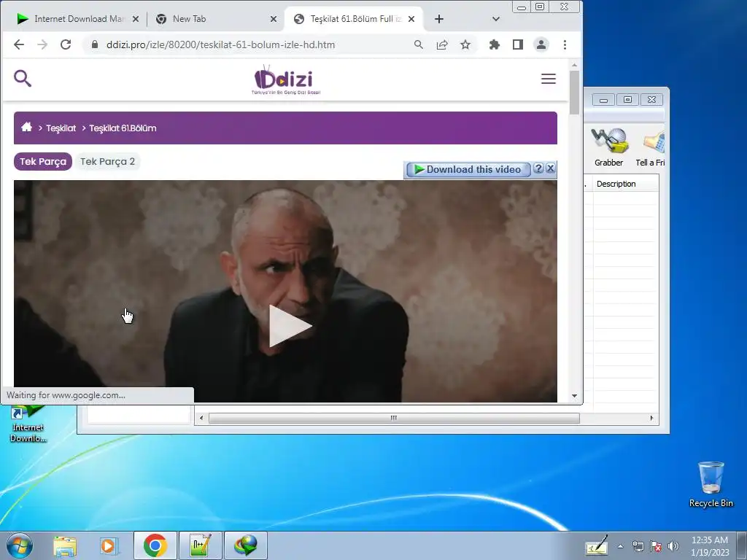The height and width of the screenshot is (560, 747).
Task: Click the page vertical scrollbar thumb
Action: click(575, 93)
